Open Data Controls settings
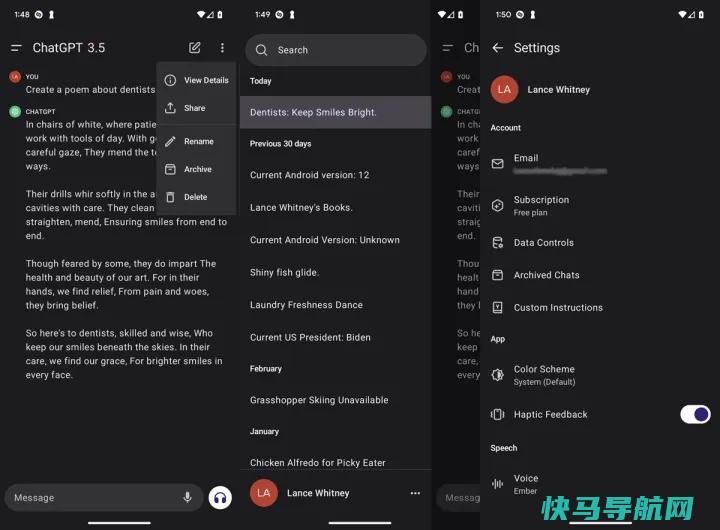Image resolution: width=720 pixels, height=530 pixels. (x=600, y=242)
